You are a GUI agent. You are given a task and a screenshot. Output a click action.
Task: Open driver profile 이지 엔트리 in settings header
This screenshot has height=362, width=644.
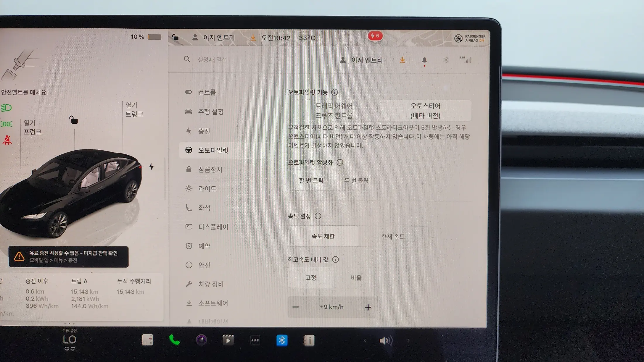tap(361, 60)
